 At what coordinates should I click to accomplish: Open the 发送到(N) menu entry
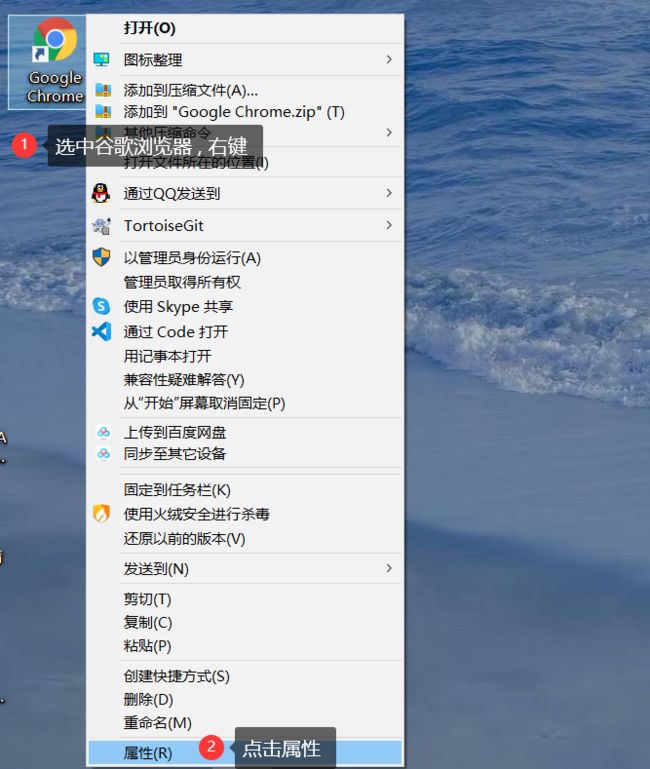(x=245, y=569)
